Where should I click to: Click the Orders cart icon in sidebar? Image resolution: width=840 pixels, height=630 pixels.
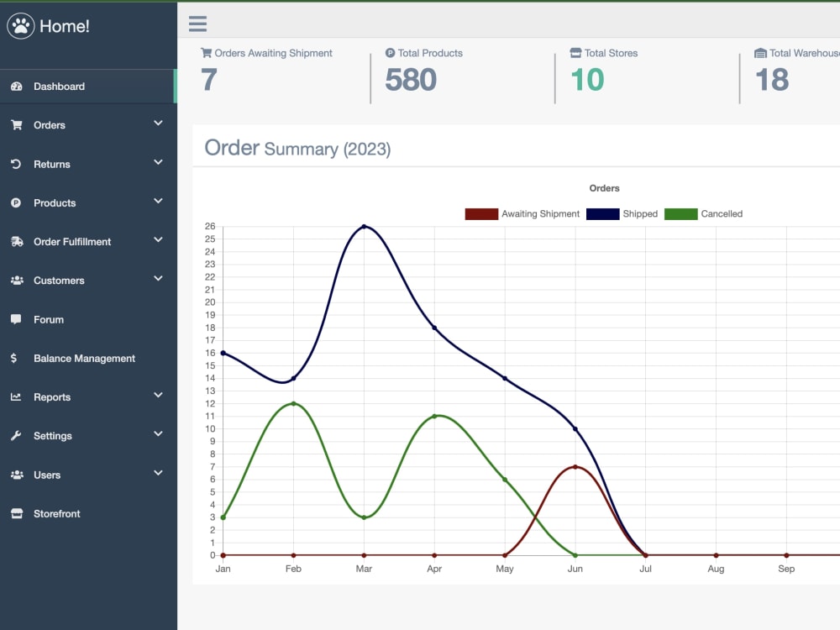pyautogui.click(x=17, y=125)
